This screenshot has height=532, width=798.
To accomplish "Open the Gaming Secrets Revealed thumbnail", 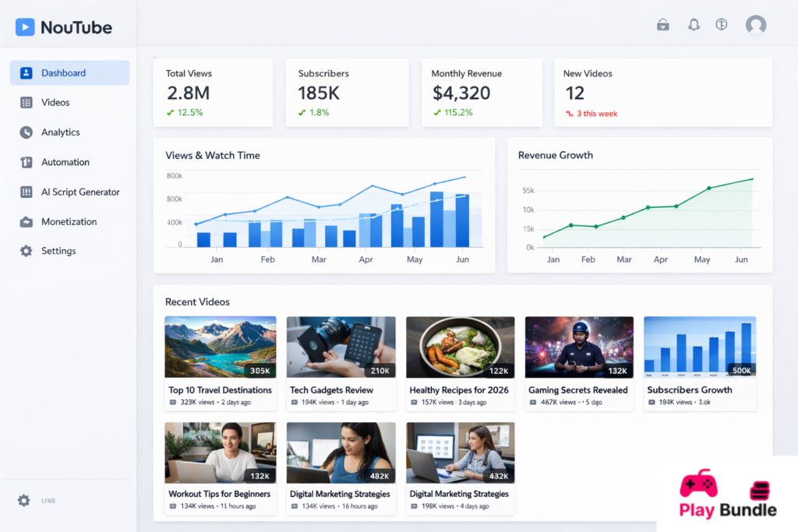I will pos(579,347).
